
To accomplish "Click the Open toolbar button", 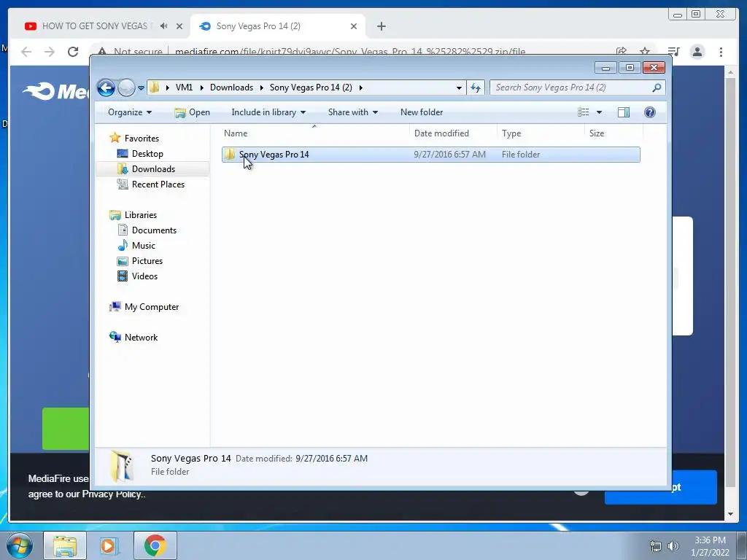I will click(192, 112).
